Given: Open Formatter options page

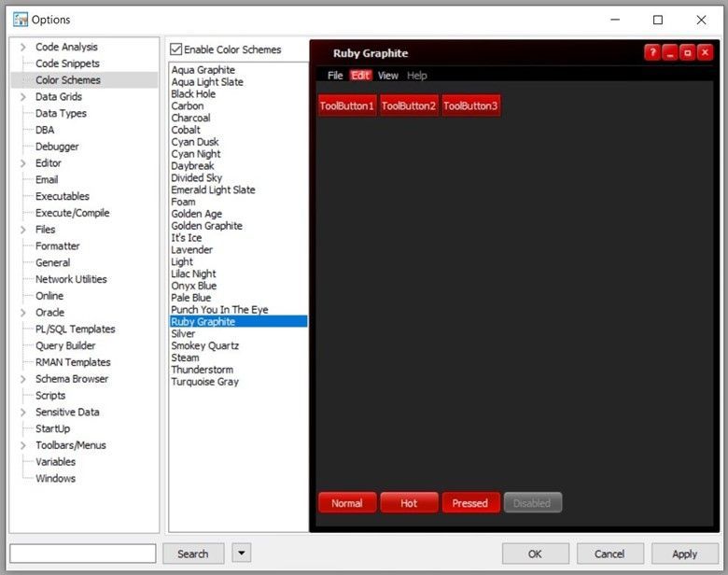Looking at the screenshot, I should [x=58, y=246].
